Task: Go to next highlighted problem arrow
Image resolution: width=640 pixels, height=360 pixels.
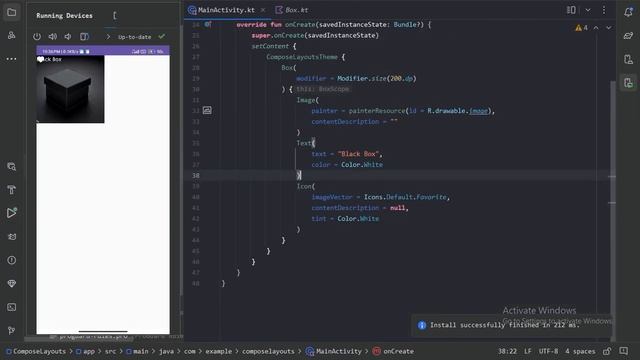Action: pos(609,28)
